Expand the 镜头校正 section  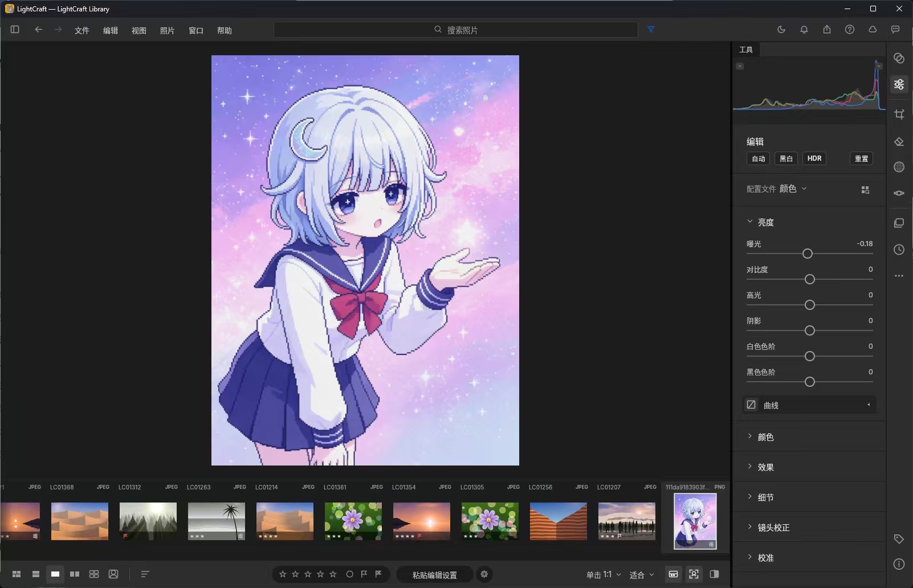click(750, 527)
